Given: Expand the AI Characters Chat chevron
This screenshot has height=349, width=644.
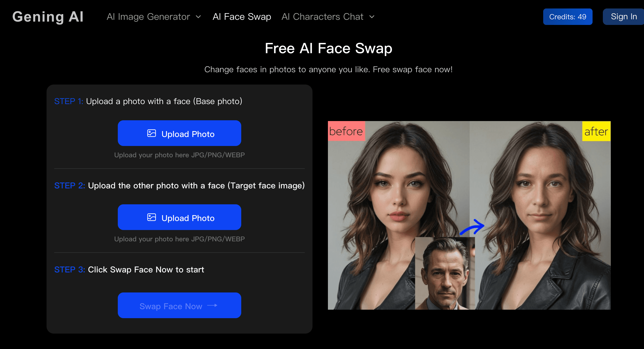Looking at the screenshot, I should point(372,17).
